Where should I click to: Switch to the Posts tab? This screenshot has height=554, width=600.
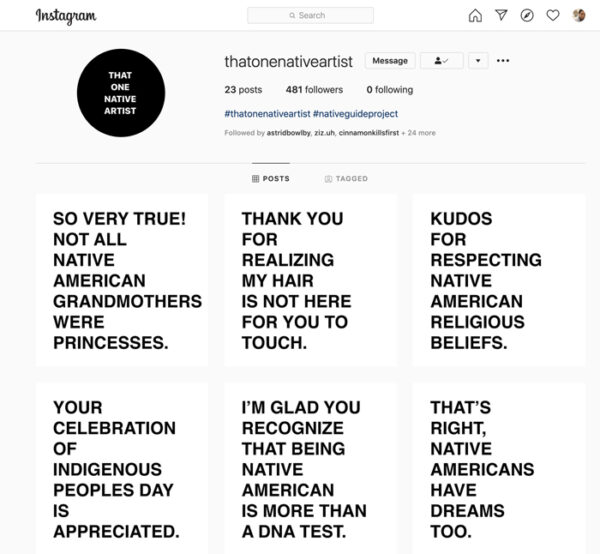pos(270,179)
